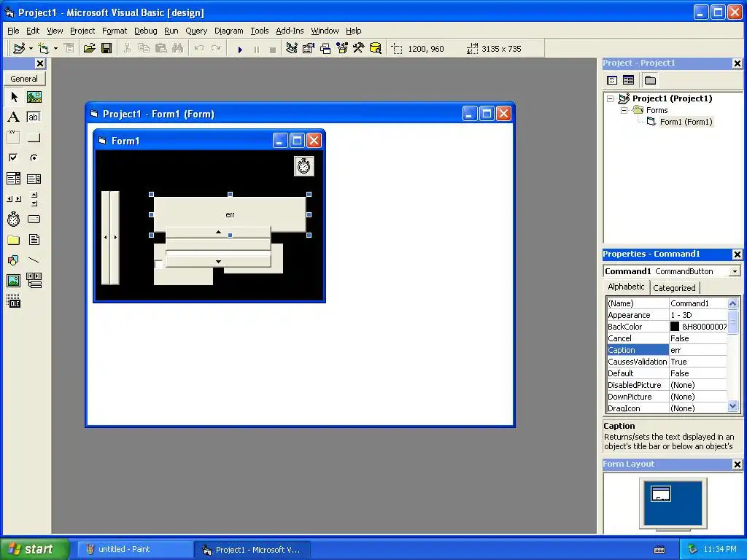Select the DirListBox folder tool
747x560 pixels.
point(14,239)
